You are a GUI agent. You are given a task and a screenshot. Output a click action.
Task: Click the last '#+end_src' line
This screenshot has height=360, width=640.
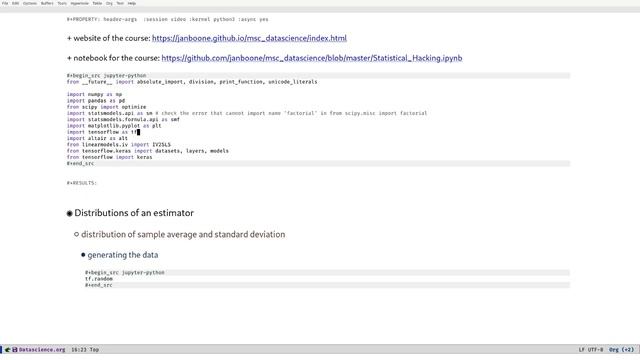[x=327, y=285]
